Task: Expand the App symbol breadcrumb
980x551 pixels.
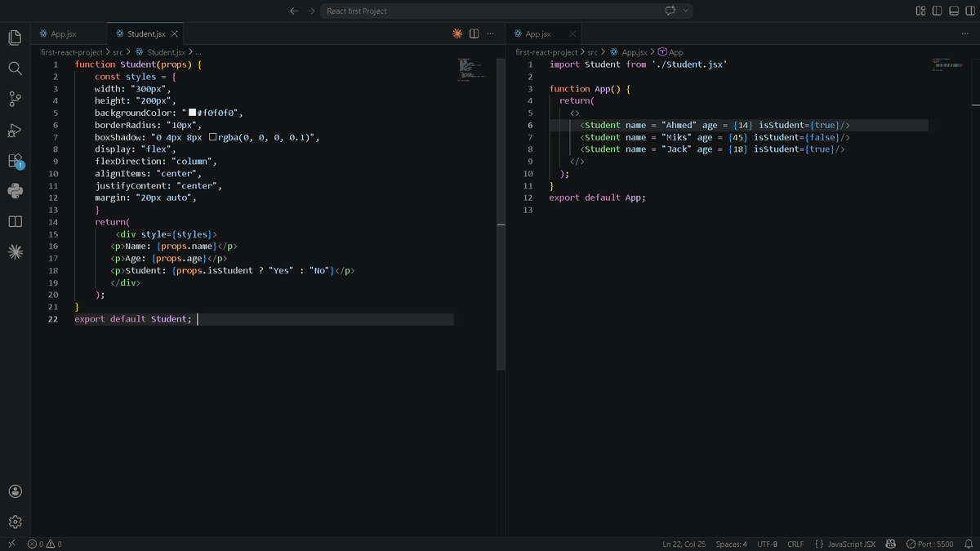Action: click(x=670, y=52)
